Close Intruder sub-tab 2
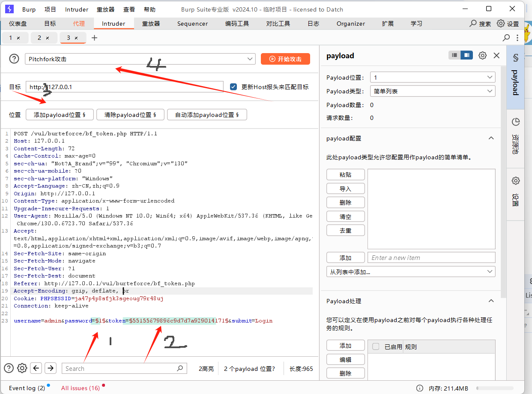 (48, 38)
